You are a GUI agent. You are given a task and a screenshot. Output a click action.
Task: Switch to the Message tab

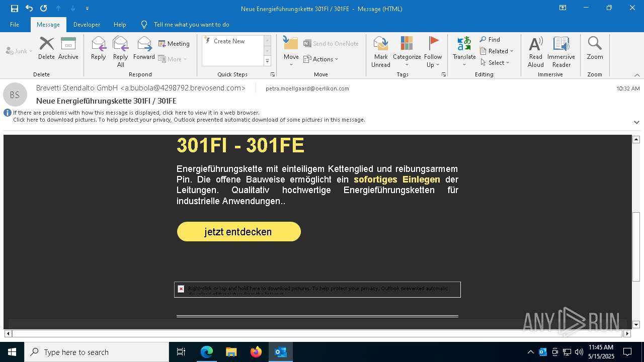pos(48,24)
